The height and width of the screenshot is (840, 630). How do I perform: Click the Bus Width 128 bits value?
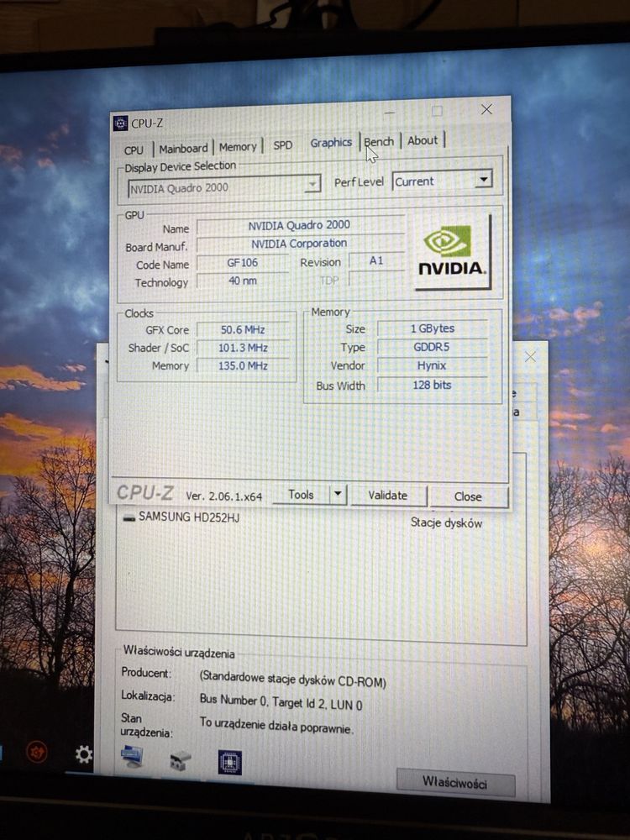[433, 385]
